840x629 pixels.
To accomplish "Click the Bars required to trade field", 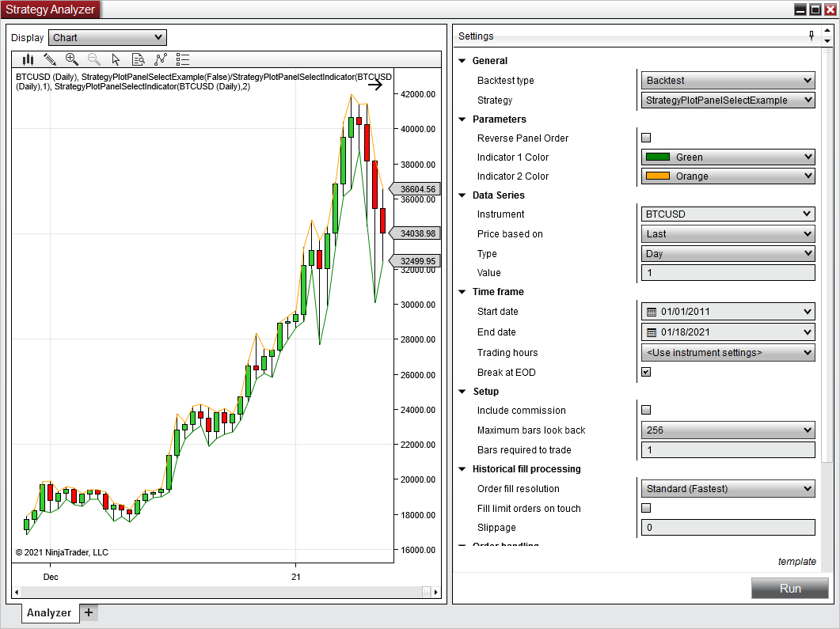I will point(728,449).
